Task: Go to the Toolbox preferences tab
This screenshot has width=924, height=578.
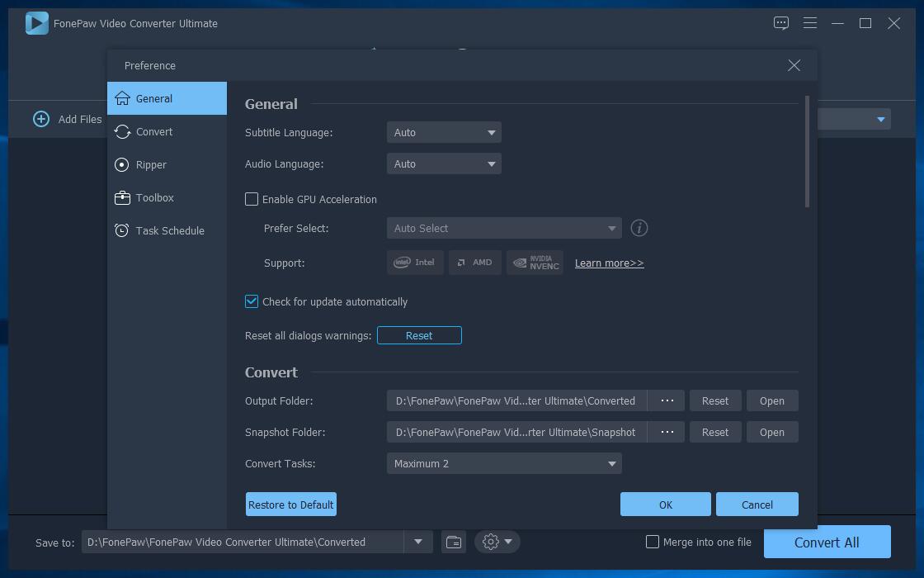Action: tap(167, 197)
